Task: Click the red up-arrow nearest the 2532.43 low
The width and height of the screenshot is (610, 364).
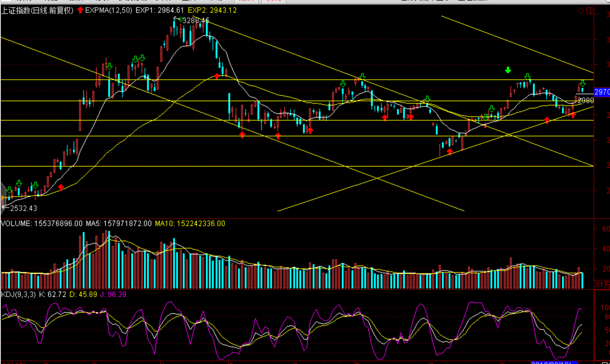Action: [61, 187]
